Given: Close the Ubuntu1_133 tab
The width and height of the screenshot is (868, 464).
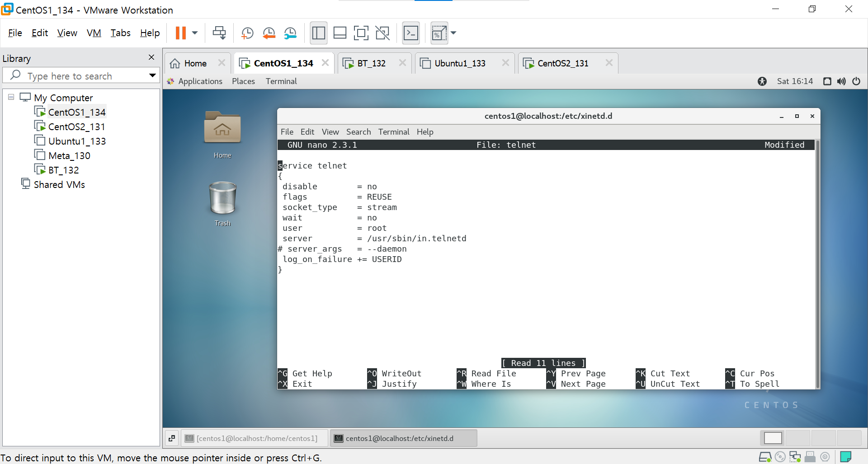Looking at the screenshot, I should [505, 63].
